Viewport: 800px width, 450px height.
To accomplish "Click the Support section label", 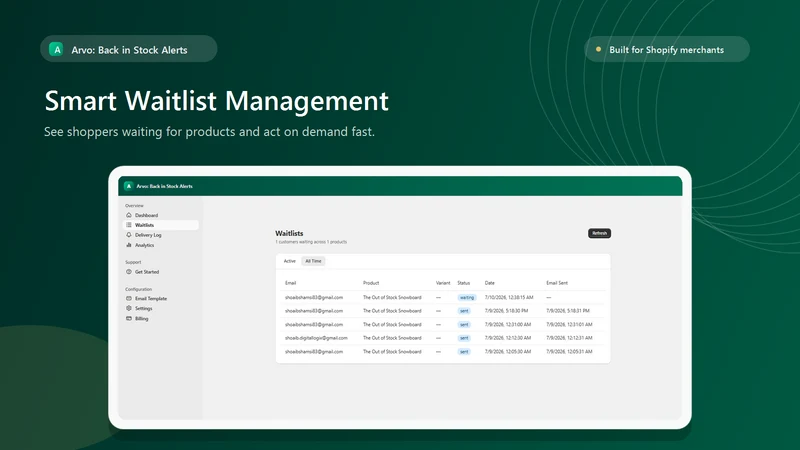I will (x=133, y=262).
